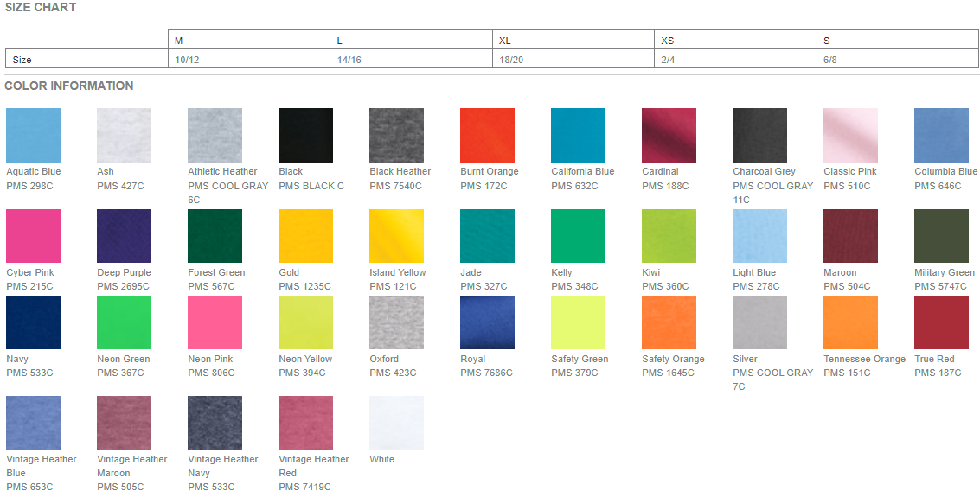Viewport: 980px width, 491px height.
Task: Choose the Cardinal color swatch
Action: (x=669, y=135)
